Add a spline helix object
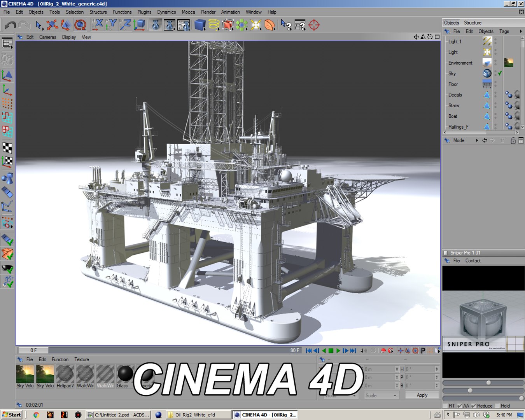Image resolution: width=525 pixels, height=420 pixels. click(x=214, y=25)
